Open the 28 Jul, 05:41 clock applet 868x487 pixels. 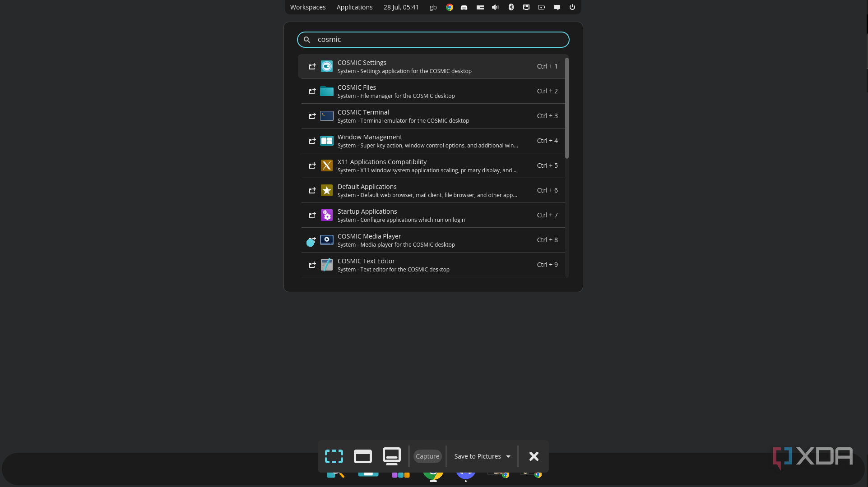(x=401, y=7)
